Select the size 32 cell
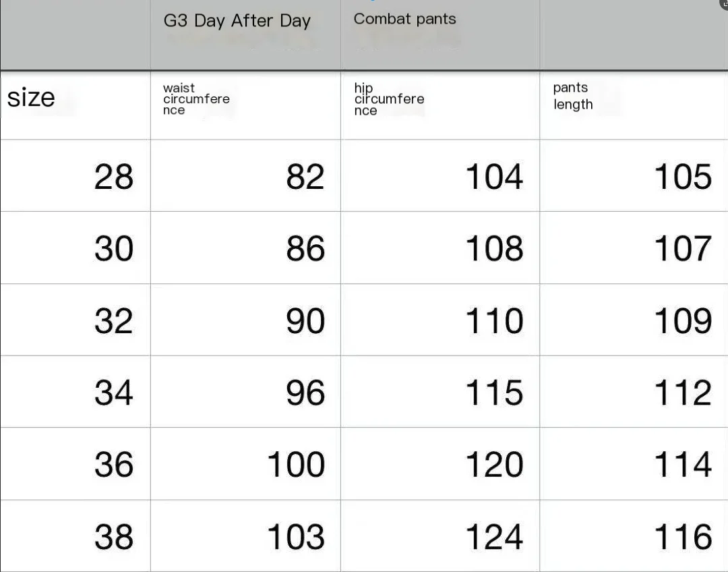The image size is (728, 572). pyautogui.click(x=75, y=320)
